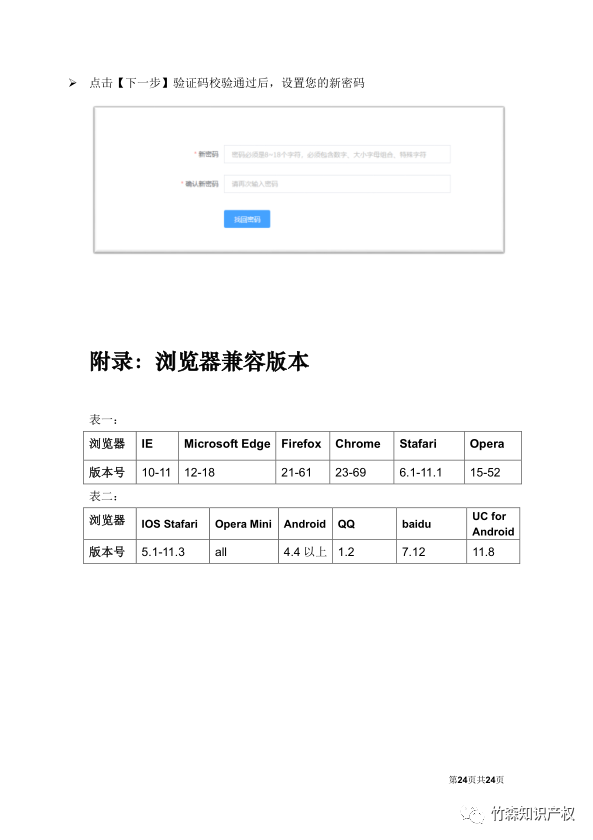
Task: Select the Opera header cell in table one
Action: pyautogui.click(x=493, y=446)
